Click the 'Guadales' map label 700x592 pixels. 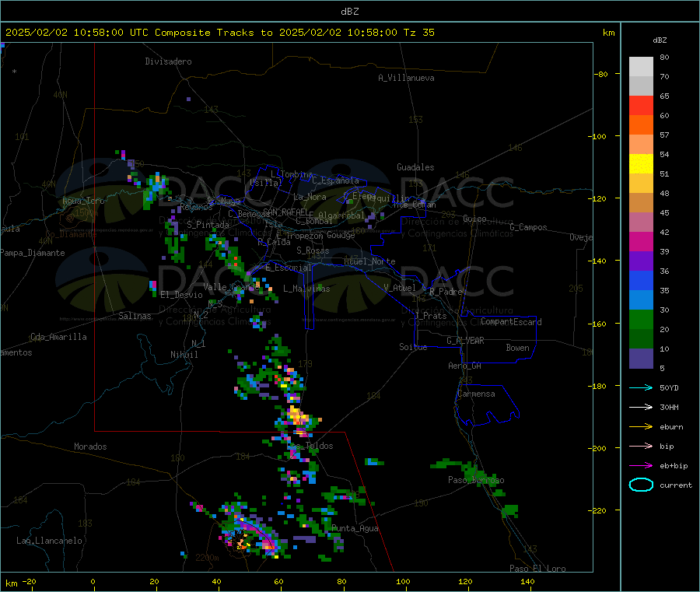click(x=415, y=167)
